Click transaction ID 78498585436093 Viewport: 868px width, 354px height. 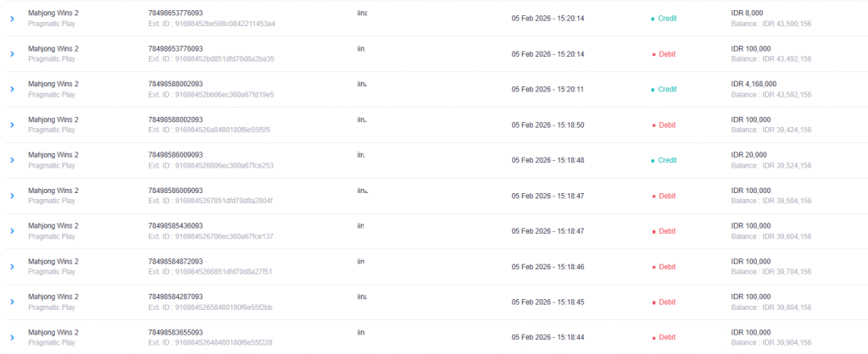point(175,226)
